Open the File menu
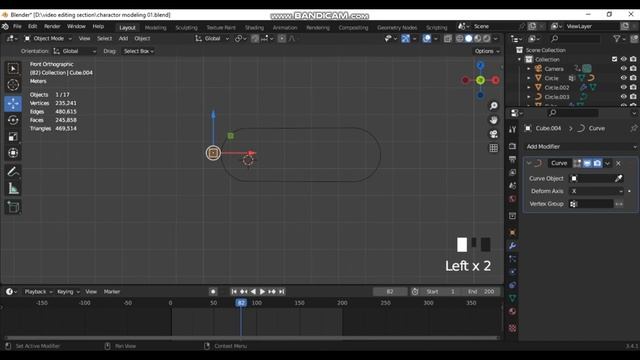 point(17,26)
